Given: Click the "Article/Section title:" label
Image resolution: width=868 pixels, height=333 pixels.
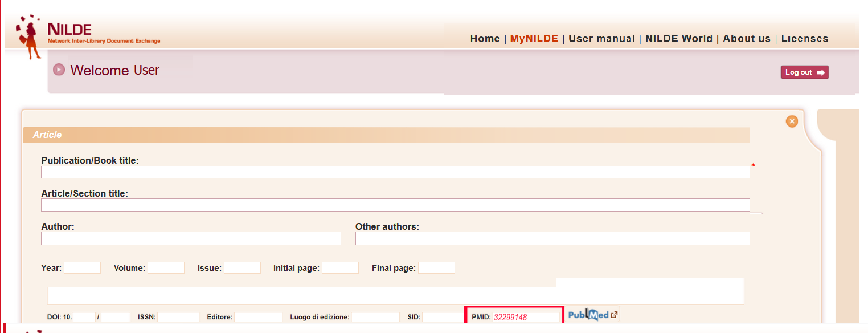Looking at the screenshot, I should click(85, 193).
